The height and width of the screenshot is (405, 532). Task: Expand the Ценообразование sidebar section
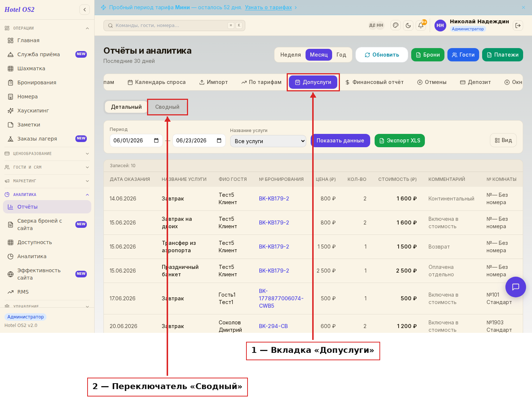pyautogui.click(x=47, y=153)
